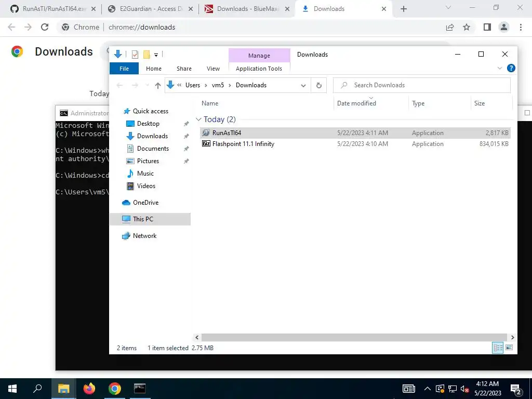Click the Explorer Forward arrow

pyautogui.click(x=135, y=85)
